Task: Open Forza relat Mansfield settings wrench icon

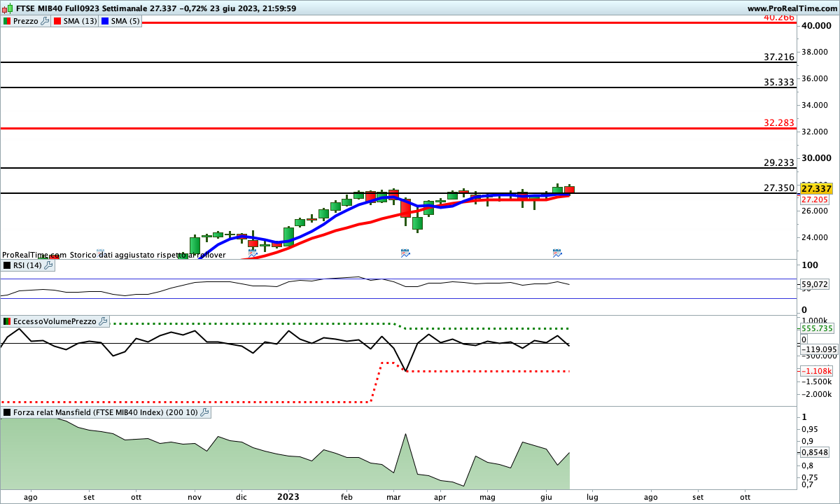Action: tap(204, 412)
